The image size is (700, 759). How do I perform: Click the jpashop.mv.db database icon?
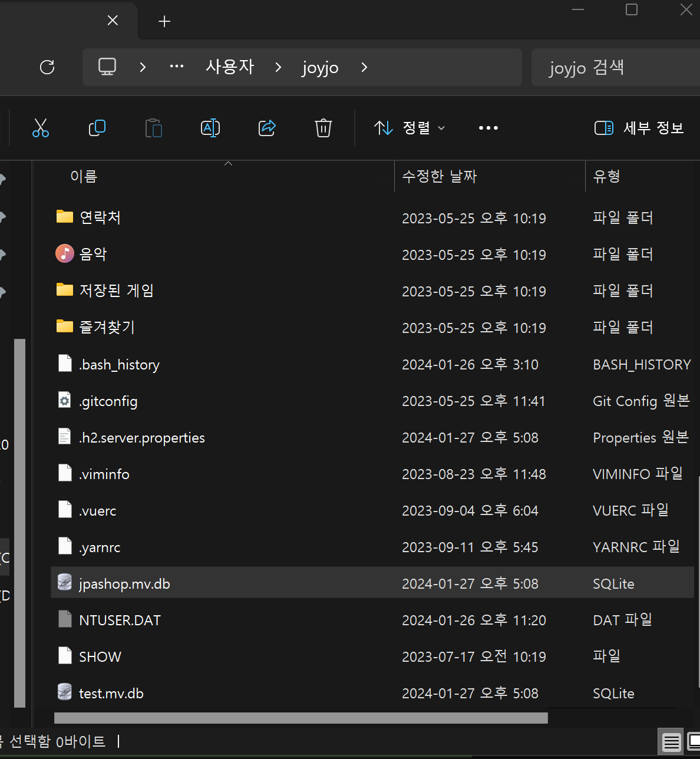[65, 583]
